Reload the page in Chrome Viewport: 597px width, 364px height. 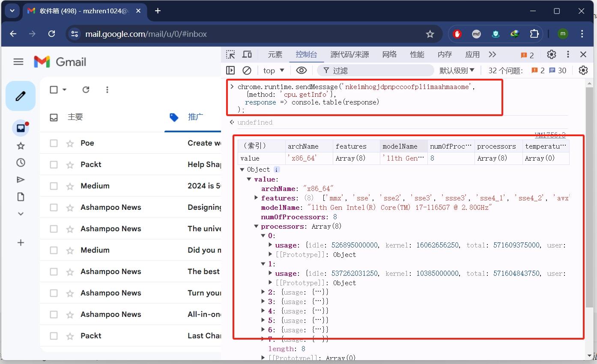tap(52, 34)
